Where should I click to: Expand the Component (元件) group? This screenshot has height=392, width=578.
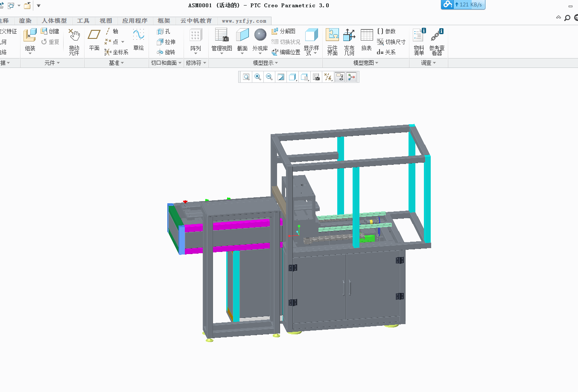[x=52, y=63]
